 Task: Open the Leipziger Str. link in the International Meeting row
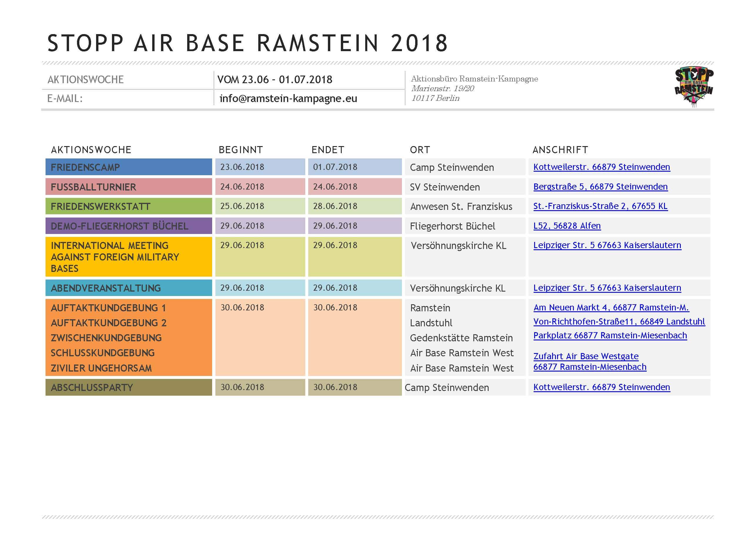[607, 245]
